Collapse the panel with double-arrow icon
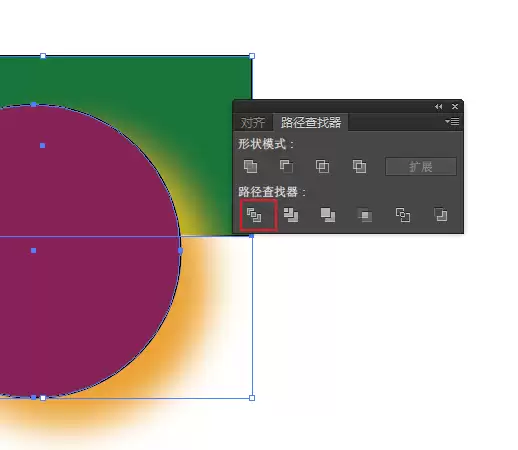Viewport: 518px width, 450px height. (x=438, y=107)
